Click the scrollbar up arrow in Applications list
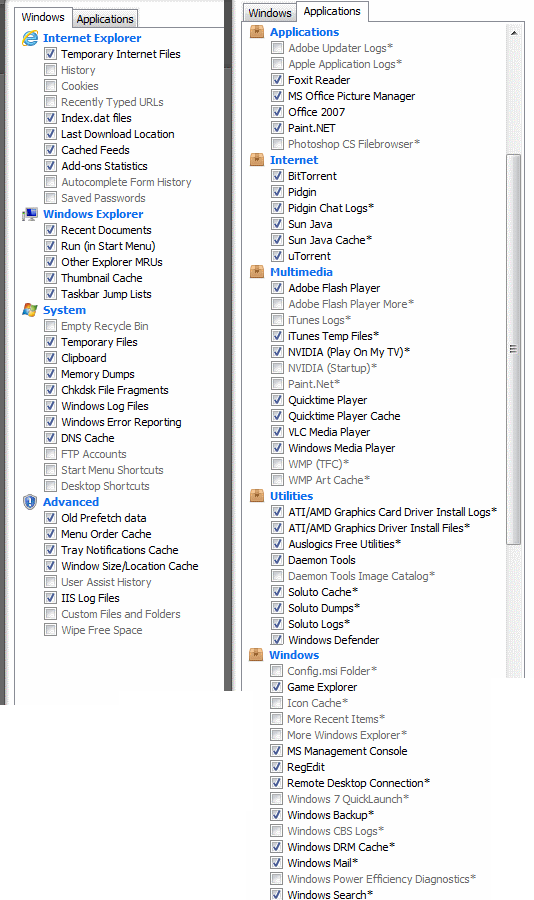Screen dimensions: 534x900 [x=514, y=33]
